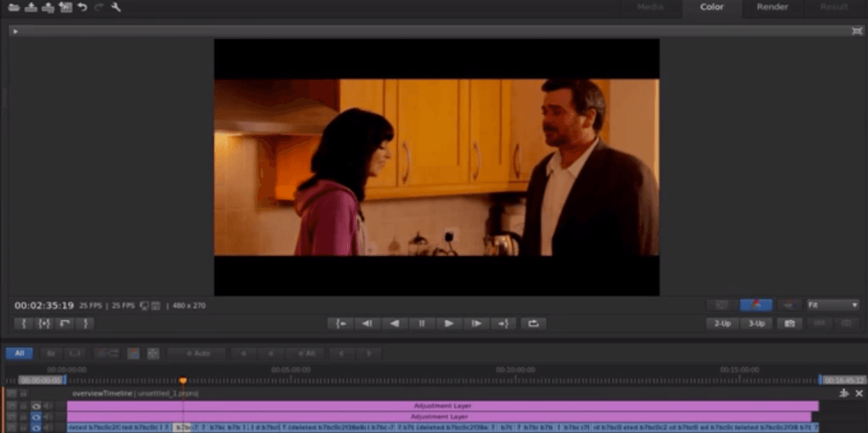Click the 2-Up view button
The height and width of the screenshot is (433, 868).
click(x=722, y=324)
